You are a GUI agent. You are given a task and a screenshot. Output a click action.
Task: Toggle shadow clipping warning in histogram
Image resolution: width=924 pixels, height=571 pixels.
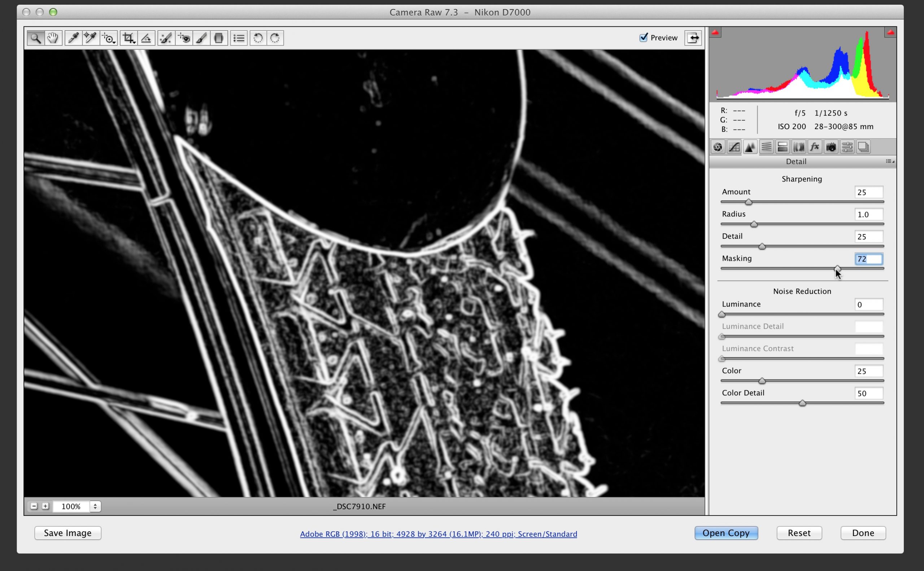(x=715, y=33)
